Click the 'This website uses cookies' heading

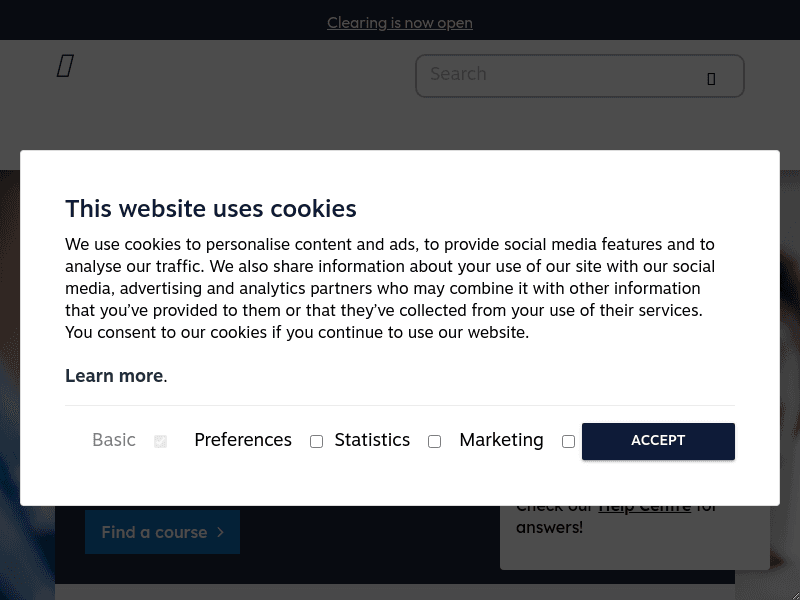click(x=211, y=209)
